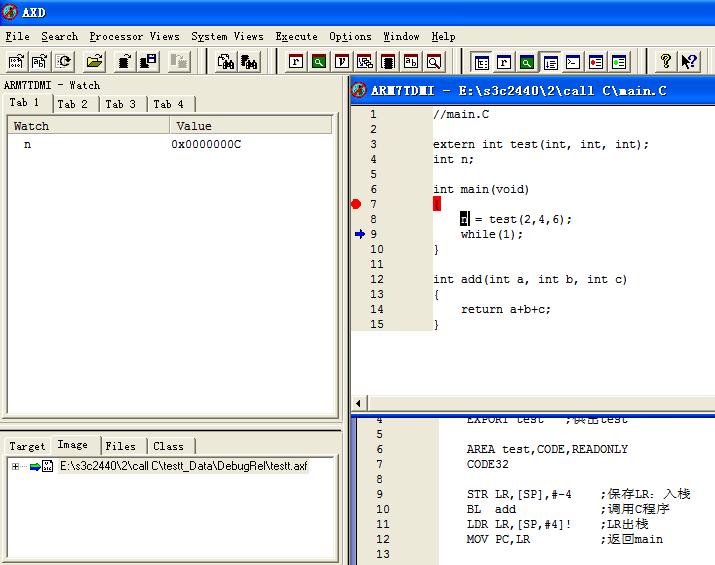Open the Execute menu
Viewport: 715px width, 565px height.
[x=296, y=36]
